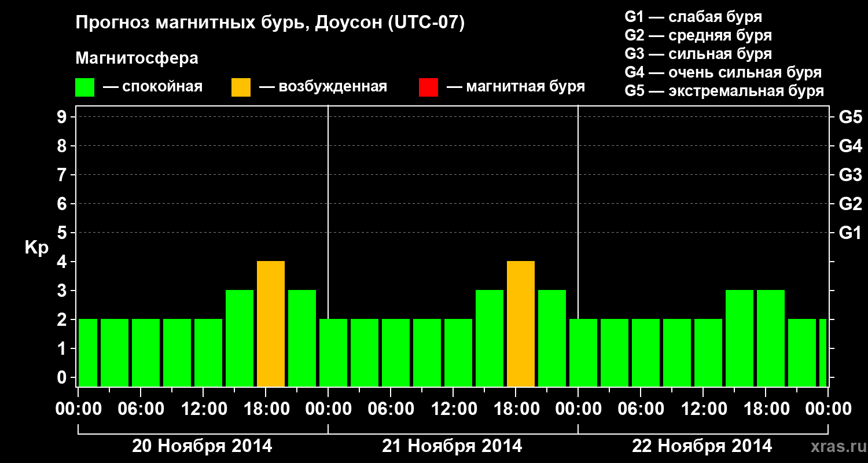Click the 00:00 label at the chart's right edge
This screenshot has width=868, height=463.
(x=829, y=409)
